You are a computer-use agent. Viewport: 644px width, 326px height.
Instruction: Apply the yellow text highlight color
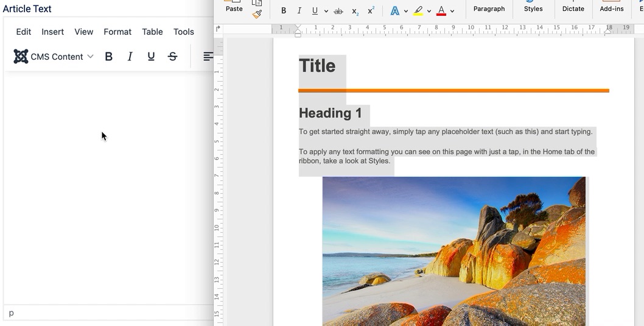pyautogui.click(x=418, y=11)
